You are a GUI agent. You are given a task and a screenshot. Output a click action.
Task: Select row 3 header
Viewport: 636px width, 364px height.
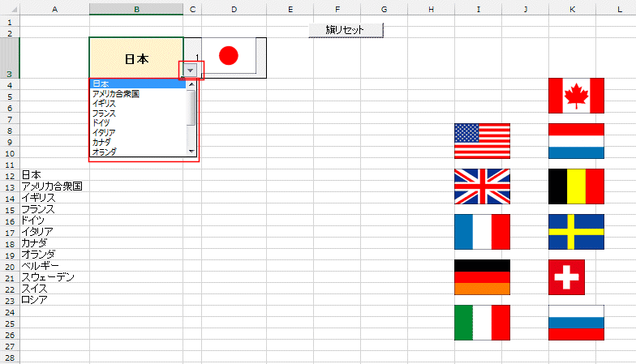click(10, 58)
